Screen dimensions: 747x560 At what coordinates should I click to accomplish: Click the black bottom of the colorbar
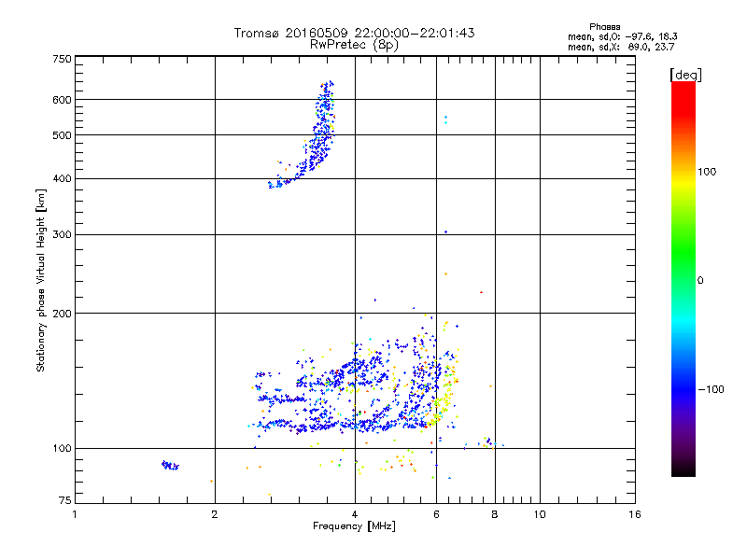[684, 469]
